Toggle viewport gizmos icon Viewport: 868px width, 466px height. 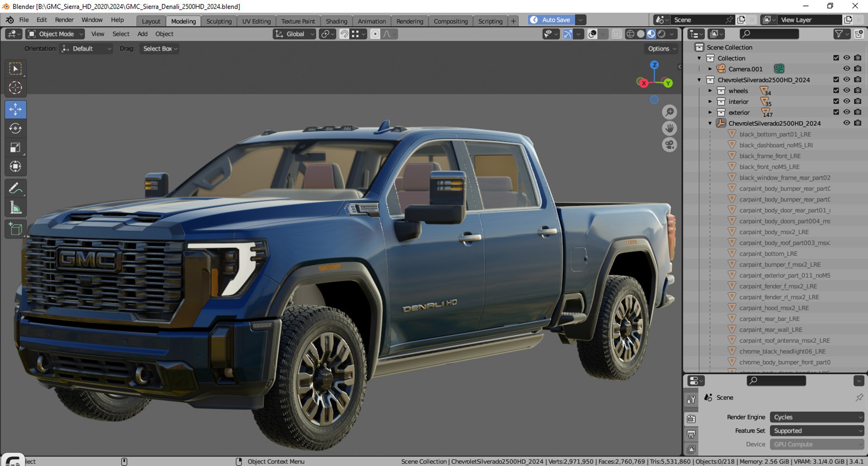coord(568,34)
